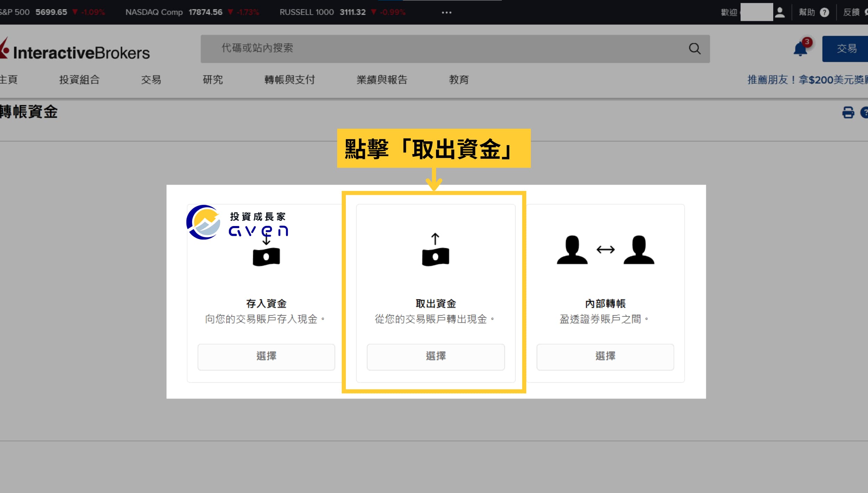Open the 教育 menu

point(459,80)
